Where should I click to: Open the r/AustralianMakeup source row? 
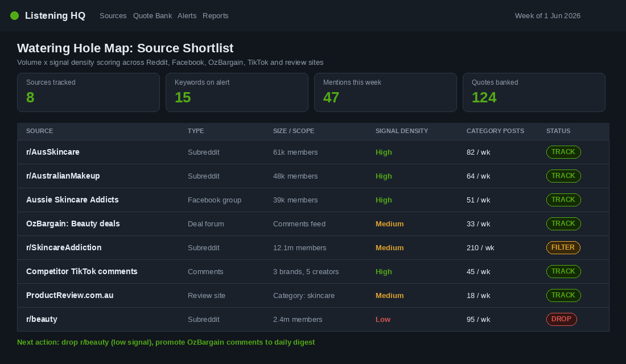click(313, 176)
